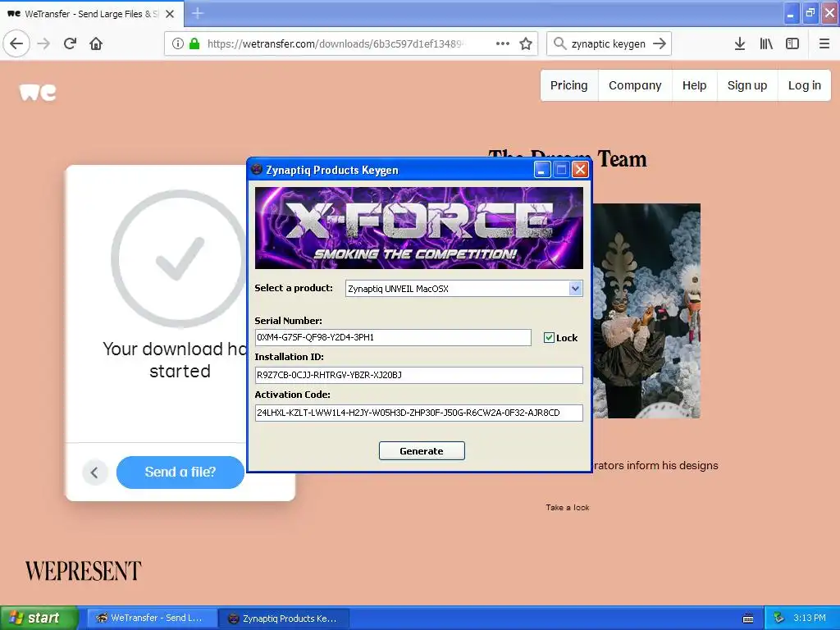Screen dimensions: 840x630
Task: Submit the zynaptic keygen search arrow
Action: click(x=660, y=43)
